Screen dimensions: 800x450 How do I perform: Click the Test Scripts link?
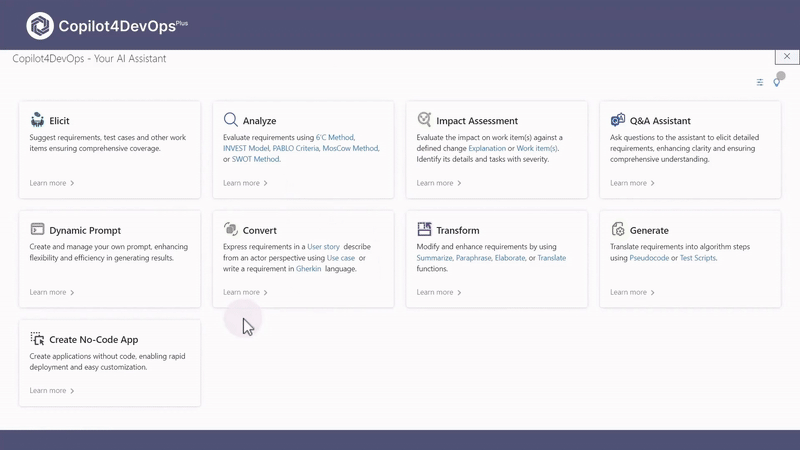[x=697, y=258]
